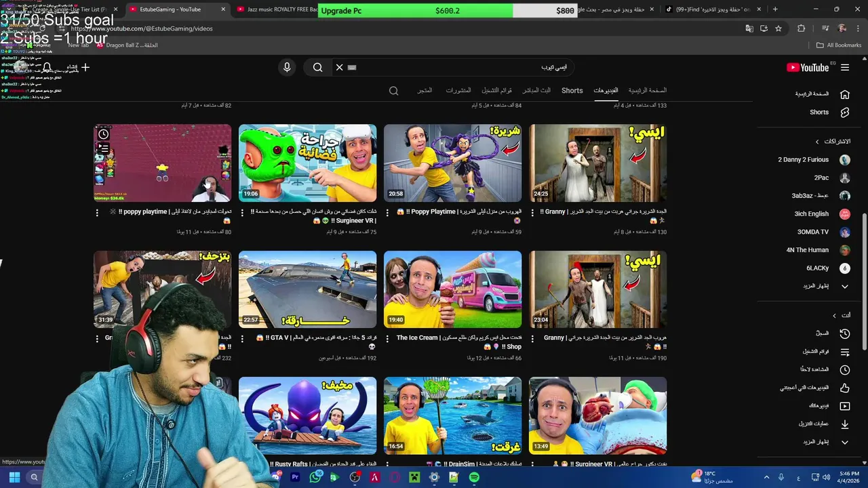Open the Windows Start menu
The image size is (868, 488).
[14, 477]
